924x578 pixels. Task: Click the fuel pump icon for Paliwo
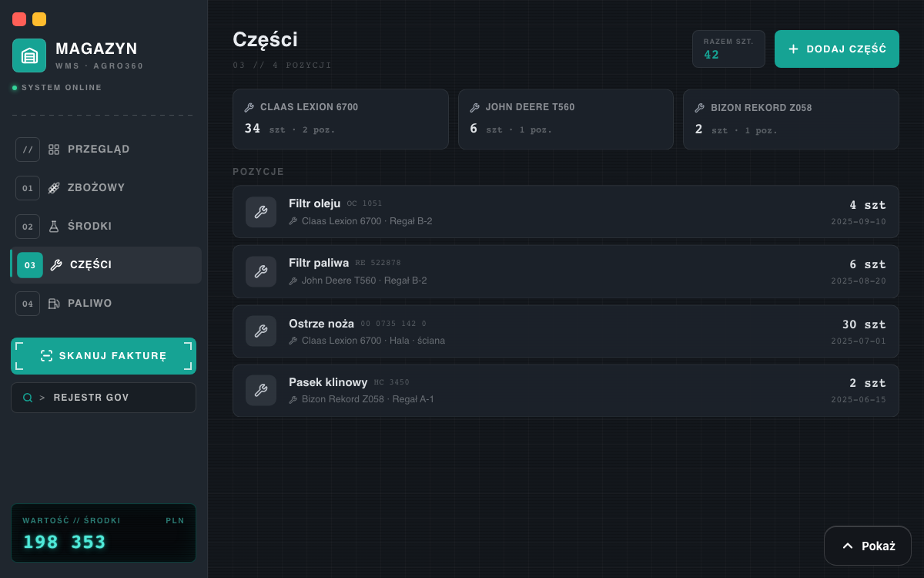point(54,304)
